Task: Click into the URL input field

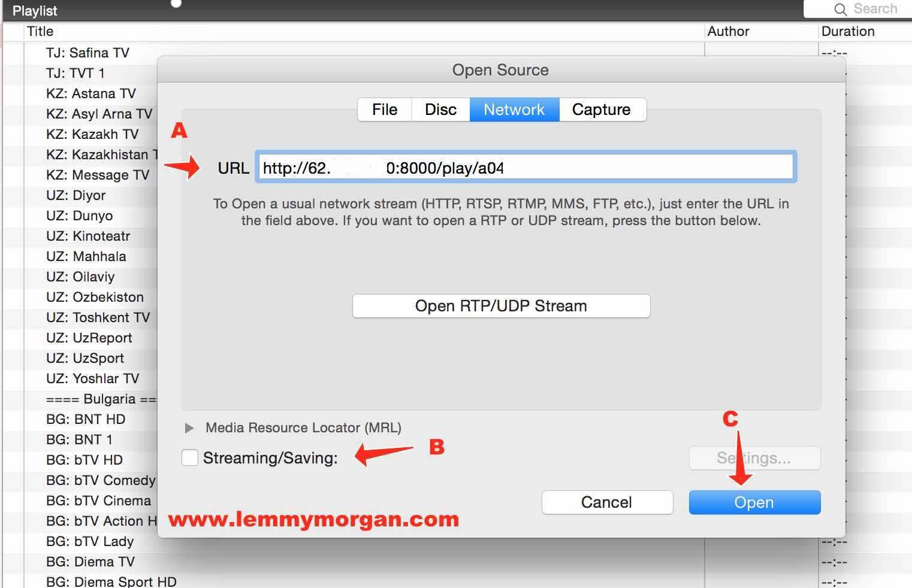Action: 526,167
